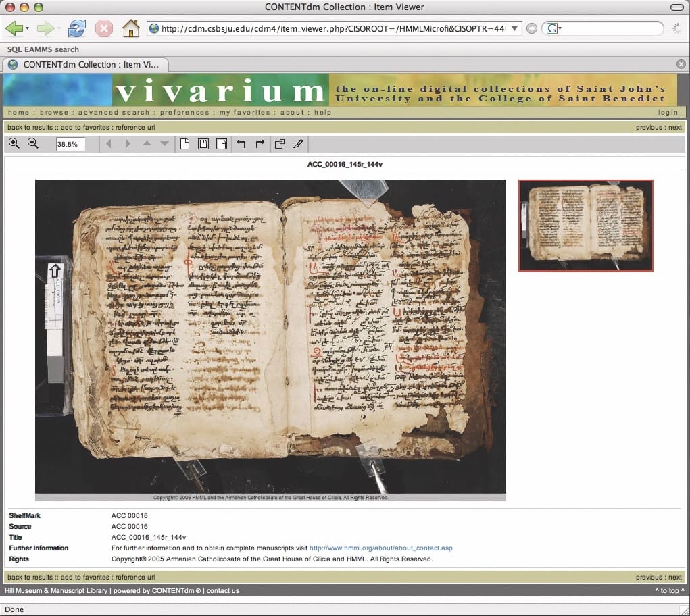Click the contact us footer link
Screen dimensions: 690x616
222,590
